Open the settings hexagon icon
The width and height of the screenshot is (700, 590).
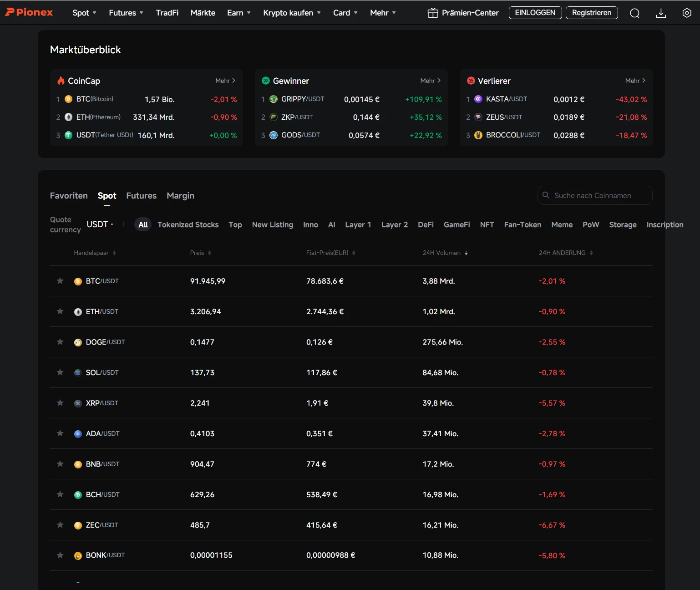(687, 13)
